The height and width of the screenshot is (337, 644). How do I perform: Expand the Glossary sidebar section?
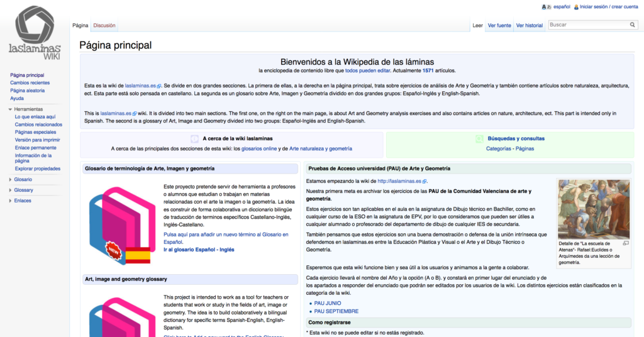point(10,190)
